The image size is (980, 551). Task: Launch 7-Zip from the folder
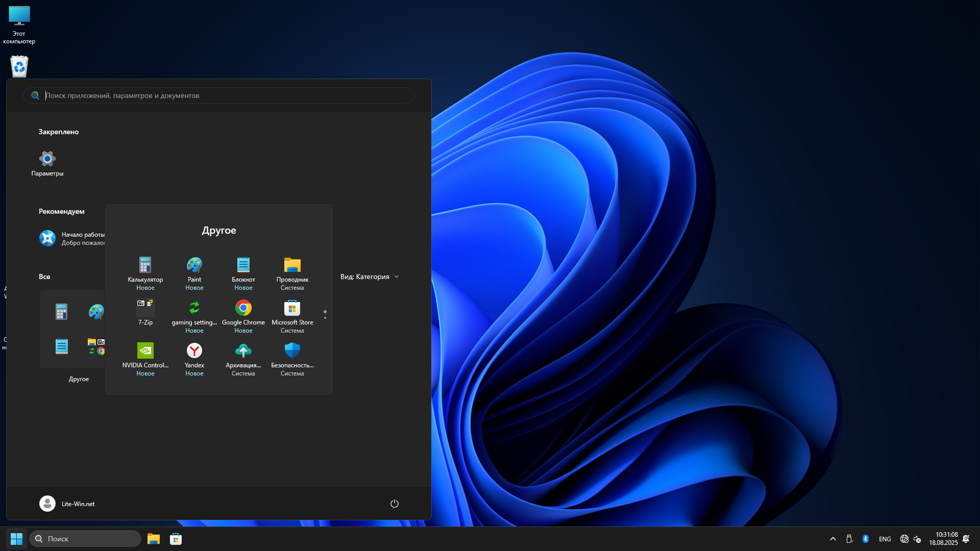click(x=145, y=308)
